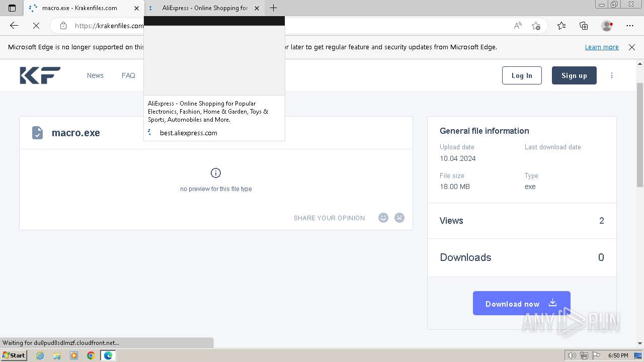Click the no preview info icon
644x362 pixels.
[216, 173]
